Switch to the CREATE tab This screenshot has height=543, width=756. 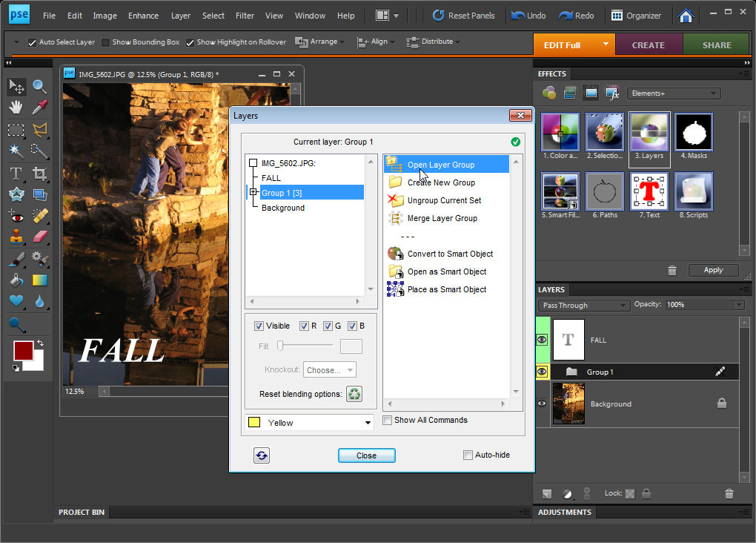[x=648, y=45]
